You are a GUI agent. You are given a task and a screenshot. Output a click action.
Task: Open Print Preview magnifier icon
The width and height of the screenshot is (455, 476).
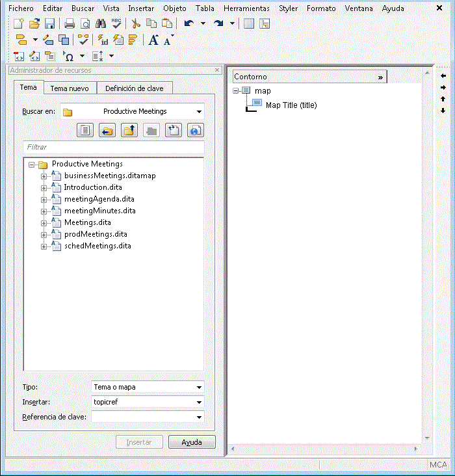85,23
